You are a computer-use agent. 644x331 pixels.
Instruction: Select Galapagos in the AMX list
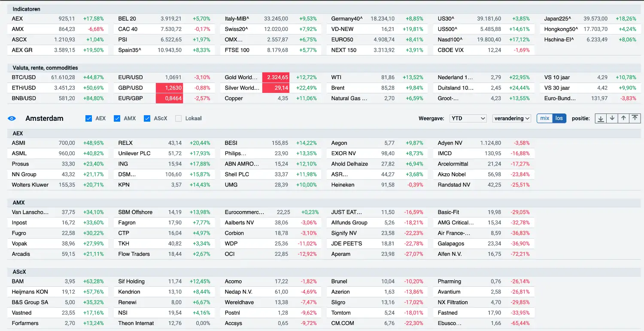pyautogui.click(x=451, y=244)
